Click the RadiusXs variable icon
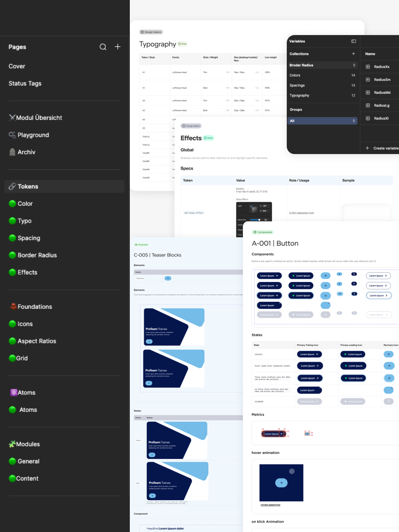The image size is (399, 532). pyautogui.click(x=368, y=67)
